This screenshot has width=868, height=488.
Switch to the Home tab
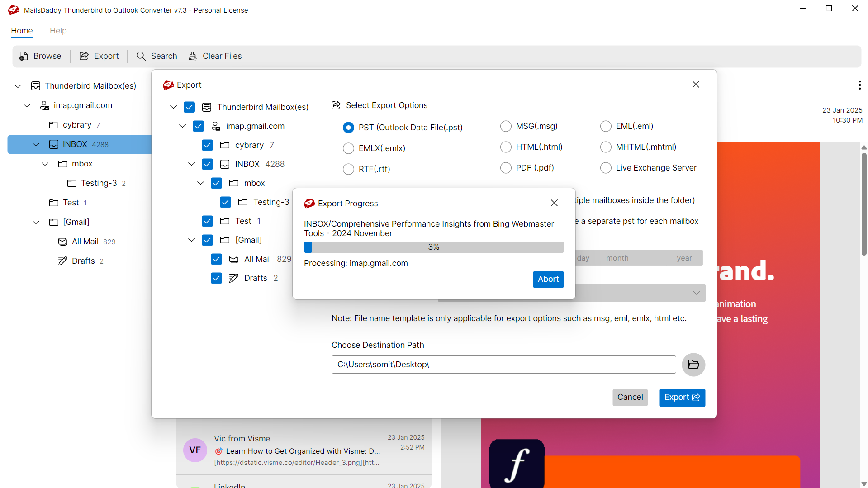coord(22,31)
